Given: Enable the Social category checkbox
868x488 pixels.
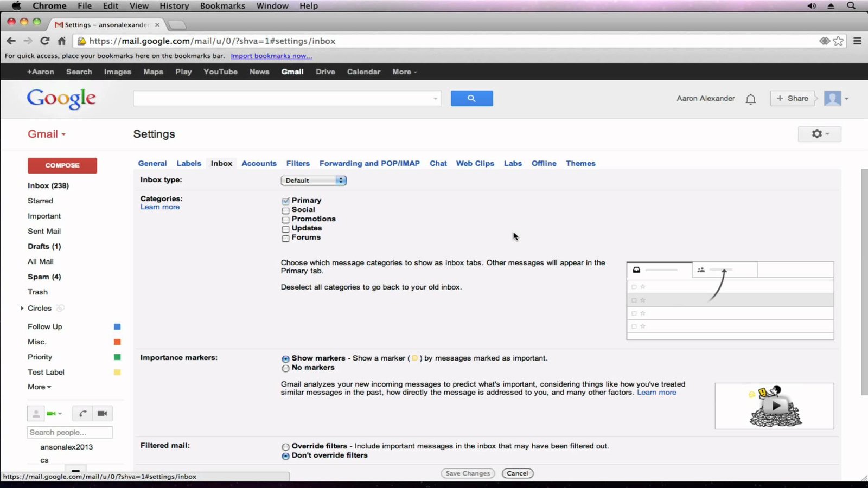Looking at the screenshot, I should [285, 210].
